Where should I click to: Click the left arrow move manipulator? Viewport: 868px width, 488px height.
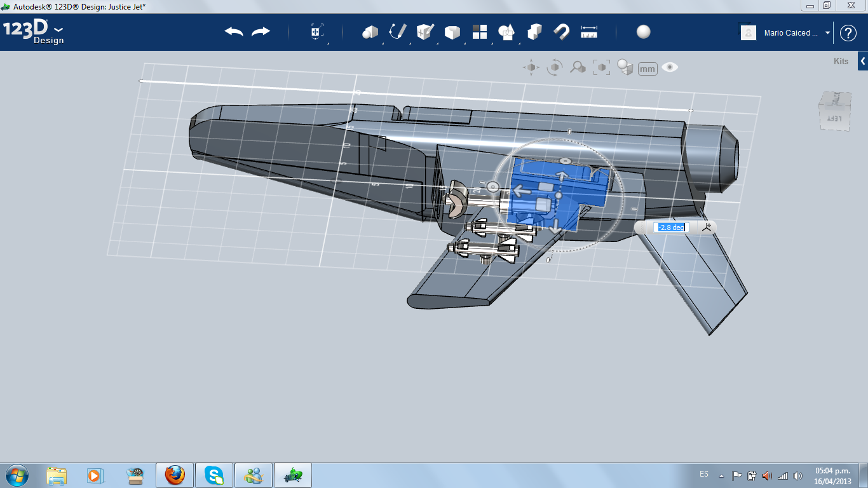pyautogui.click(x=522, y=191)
